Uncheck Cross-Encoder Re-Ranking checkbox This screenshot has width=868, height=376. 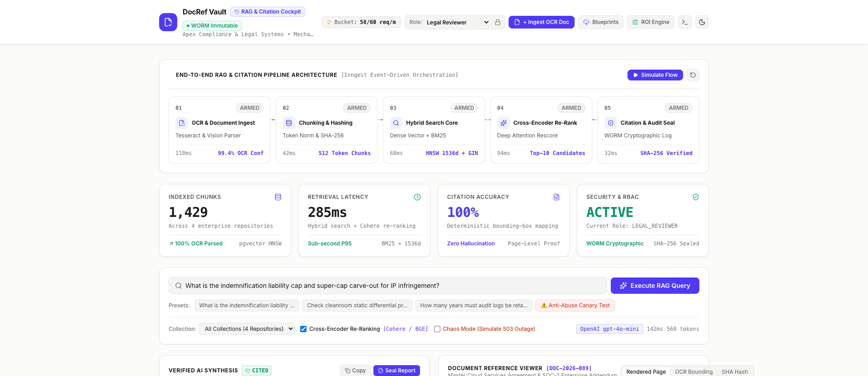click(x=303, y=329)
